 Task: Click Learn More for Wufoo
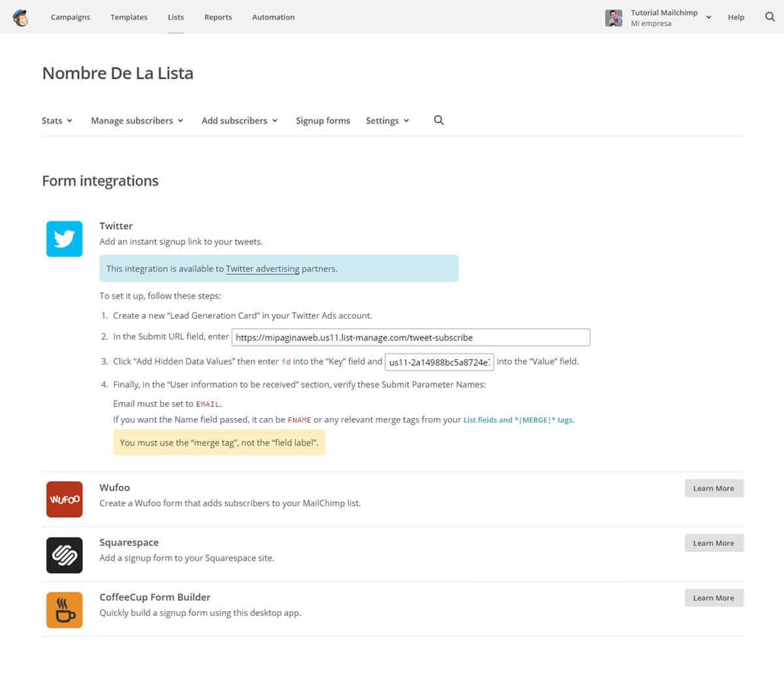714,488
